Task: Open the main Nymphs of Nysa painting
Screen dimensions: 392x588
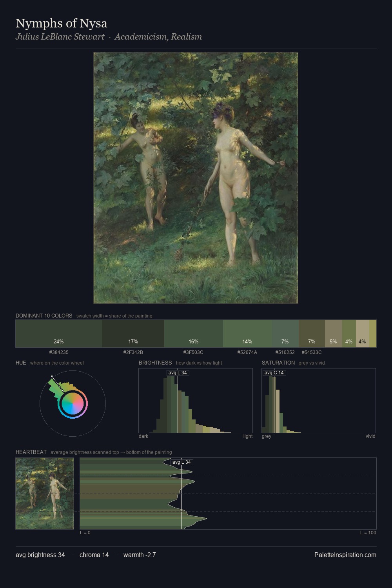Action: tap(196, 178)
